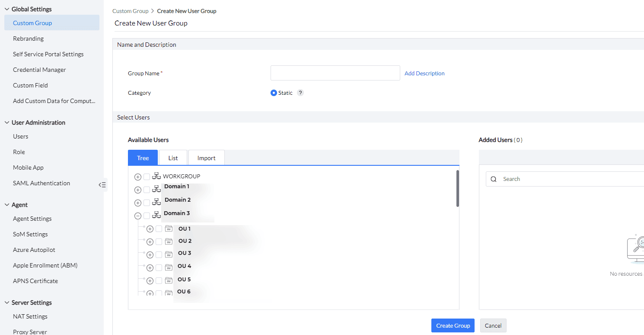The image size is (644, 335).
Task: Switch to the List tab
Action: pyautogui.click(x=173, y=158)
